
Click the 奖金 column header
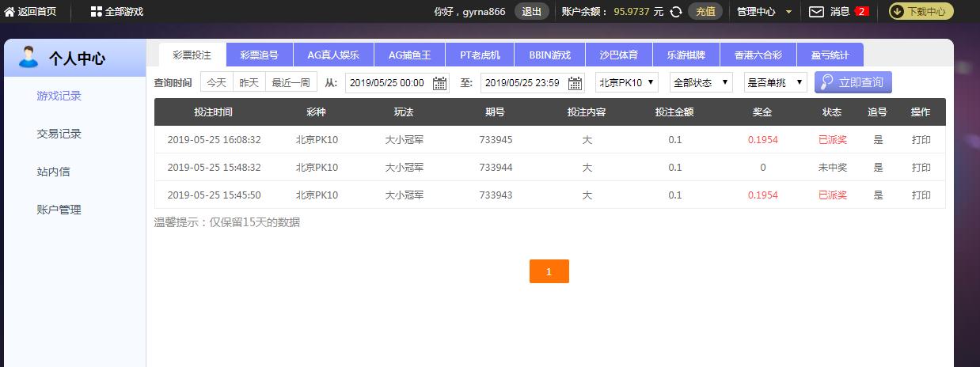[762, 112]
